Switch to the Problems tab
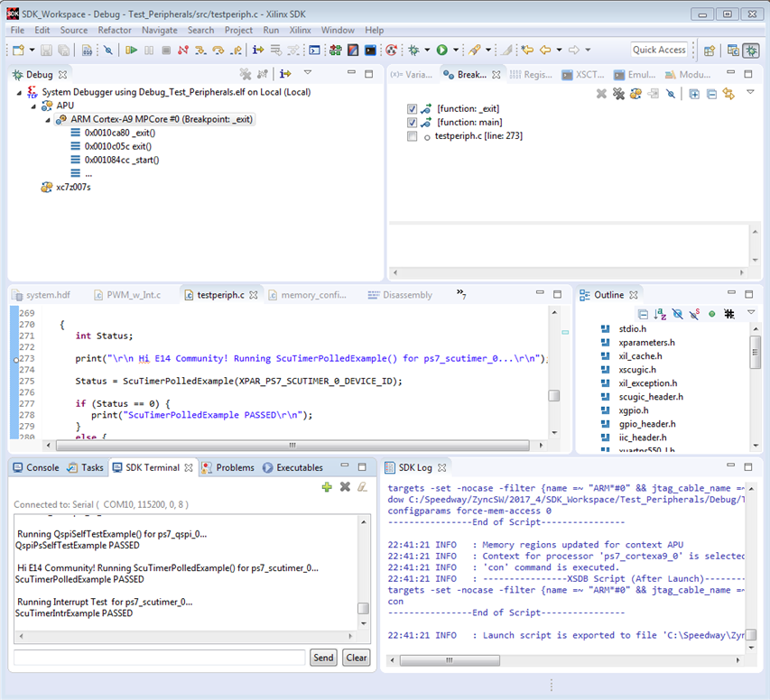Viewport: 770px width, 700px height. tap(228, 468)
